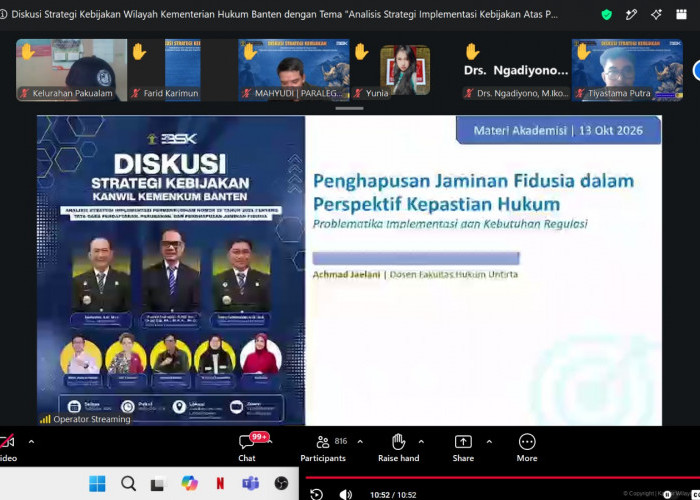Open the Participants panel
The image size is (700, 500).
click(x=323, y=448)
